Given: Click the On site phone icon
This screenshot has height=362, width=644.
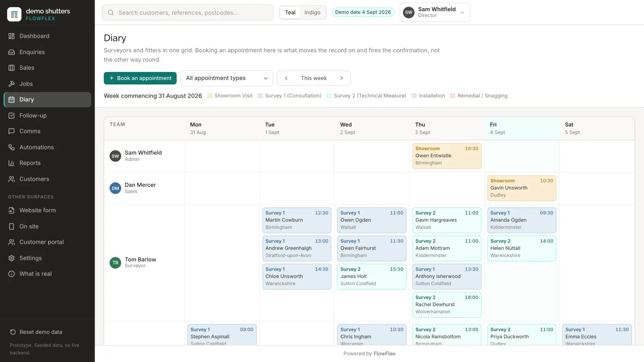Looking at the screenshot, I should [12, 227].
